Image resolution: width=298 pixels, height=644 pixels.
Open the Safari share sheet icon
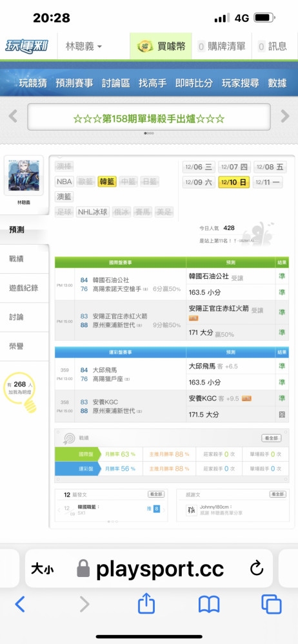click(x=146, y=603)
